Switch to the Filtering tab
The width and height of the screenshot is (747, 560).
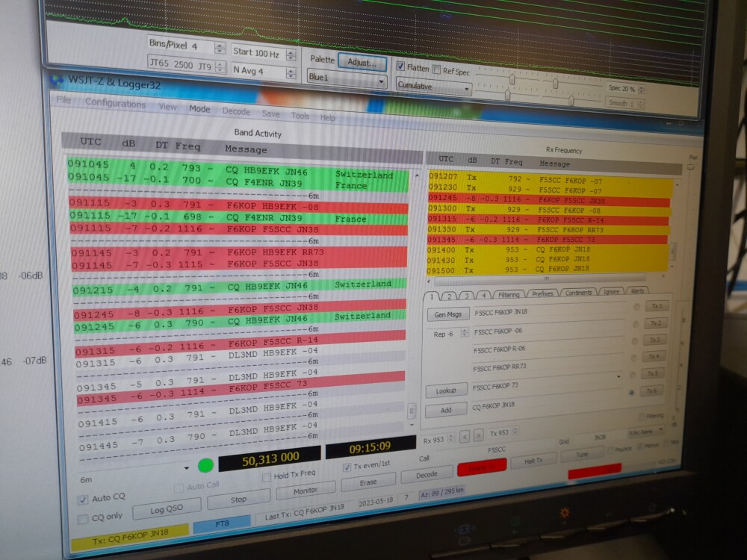[508, 295]
